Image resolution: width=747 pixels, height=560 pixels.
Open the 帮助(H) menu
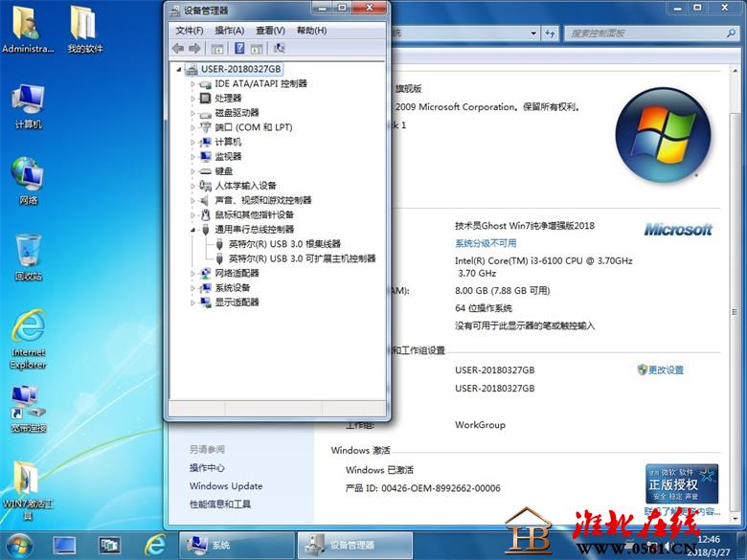pos(311,31)
